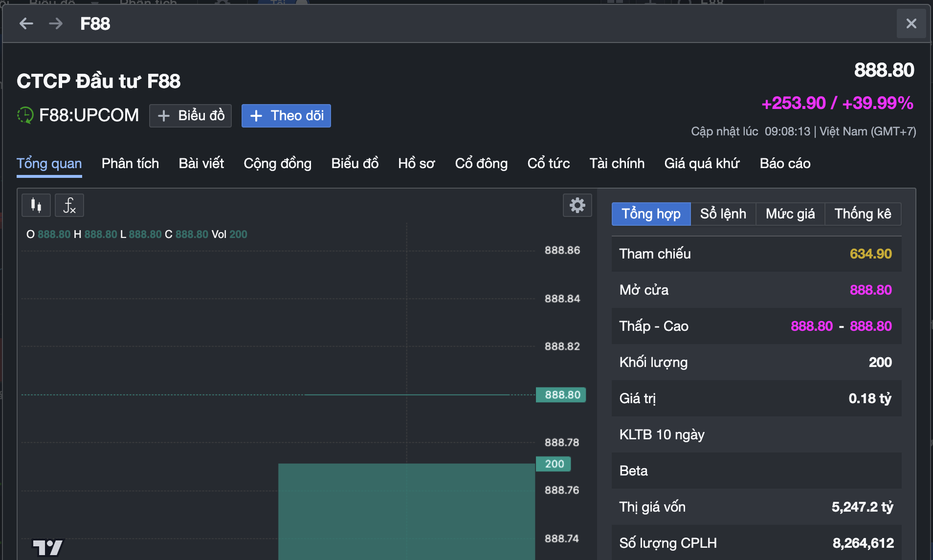
Task: Open the fx indicators menu
Action: click(69, 205)
